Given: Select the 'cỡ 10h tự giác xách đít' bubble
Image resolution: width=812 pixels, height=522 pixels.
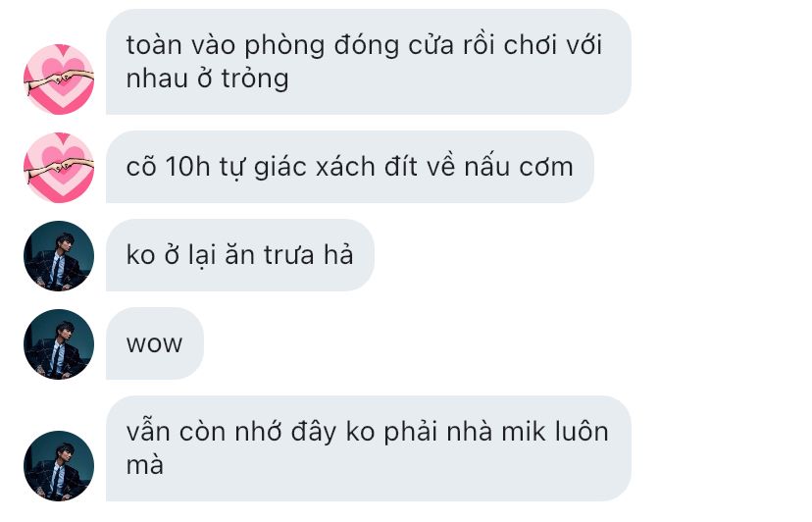Looking at the screenshot, I should [x=349, y=167].
